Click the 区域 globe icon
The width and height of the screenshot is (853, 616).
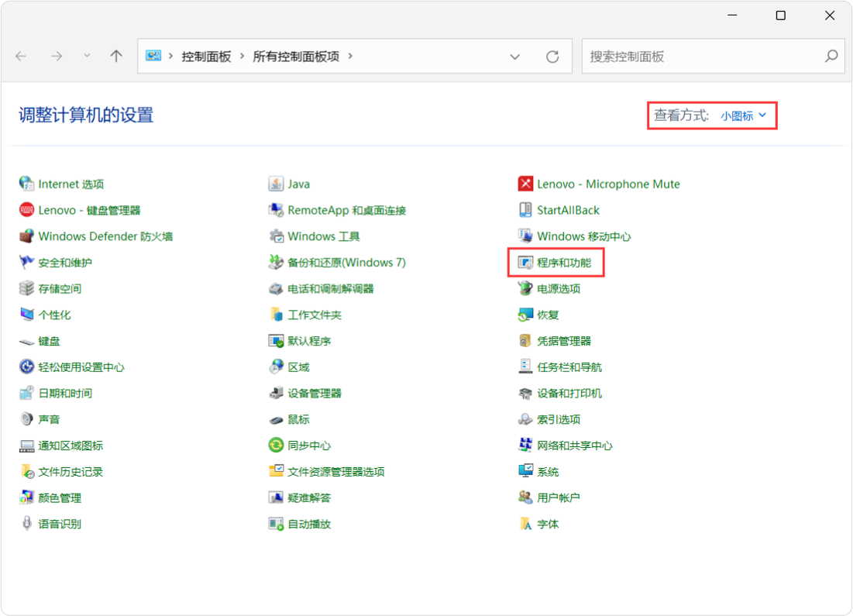tap(276, 367)
